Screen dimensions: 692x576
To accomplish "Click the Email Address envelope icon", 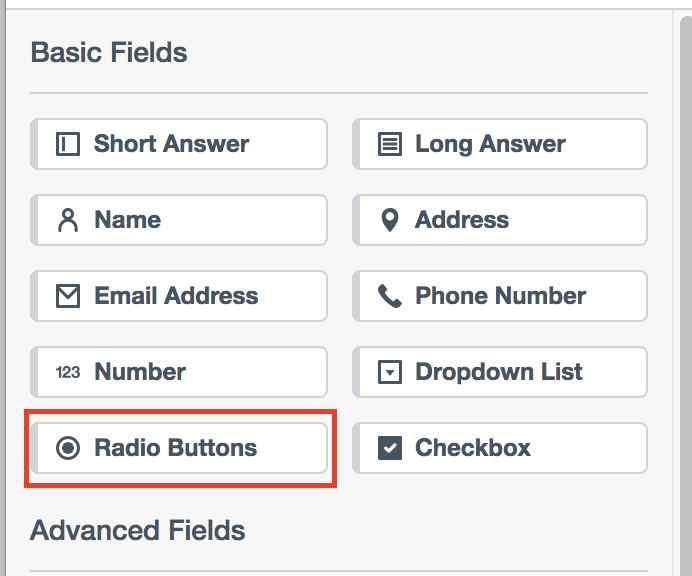I will [x=68, y=296].
